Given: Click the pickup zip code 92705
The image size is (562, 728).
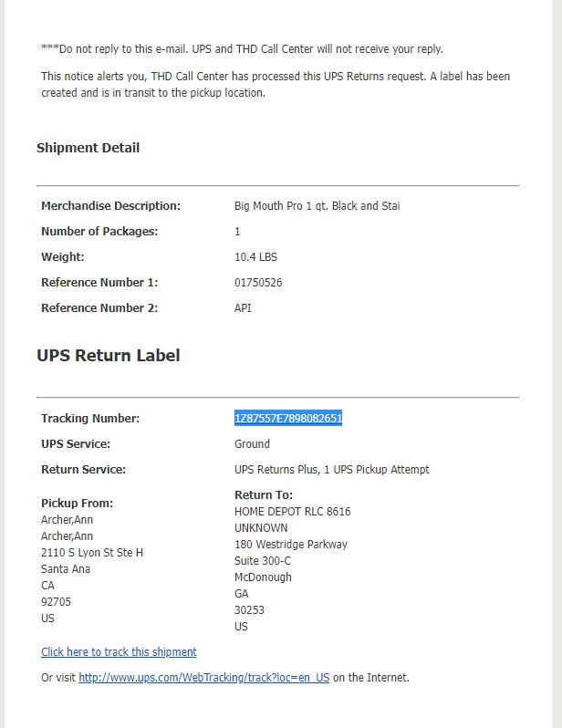Looking at the screenshot, I should click(x=56, y=602).
